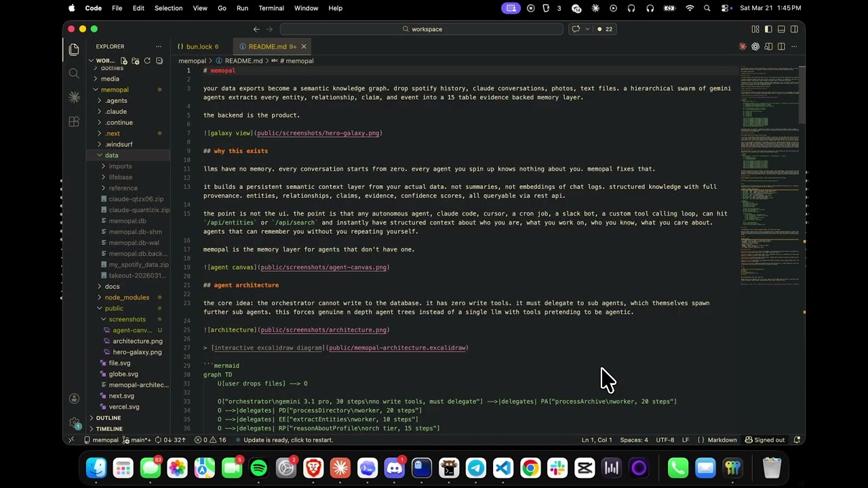Viewport: 868px width, 488px height.
Task: Split the editor to the right
Action: click(781, 47)
